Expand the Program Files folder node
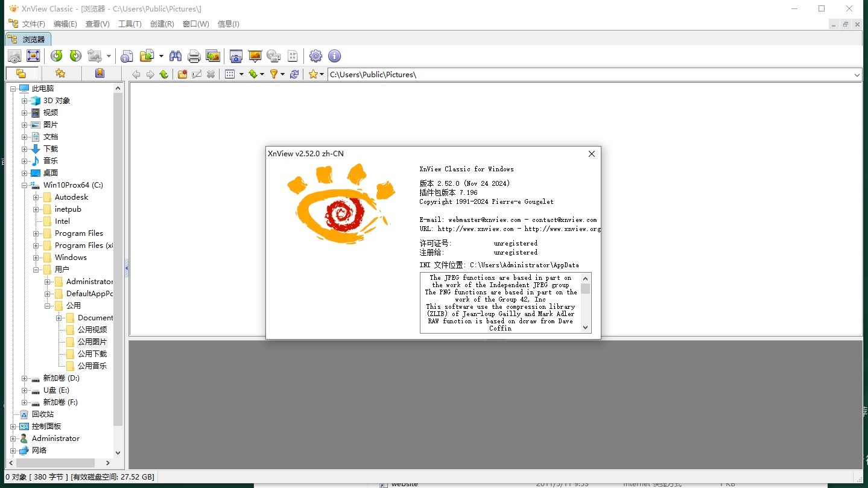 (x=36, y=233)
